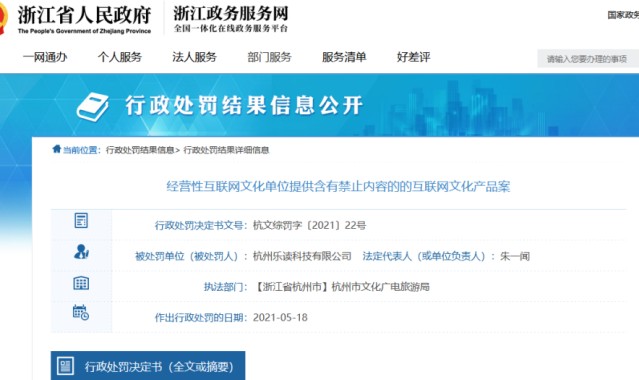Click the building icon beside 执法部门
The height and width of the screenshot is (380, 639).
(x=81, y=283)
